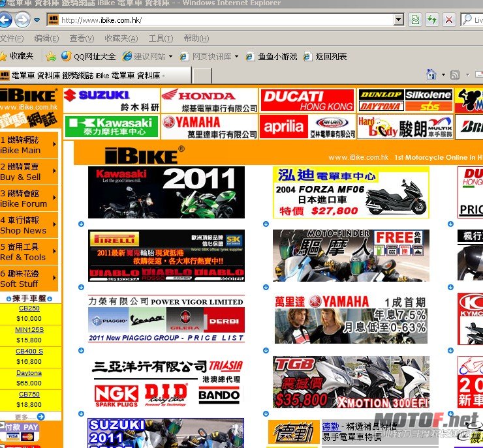Open the Daytona used bike link
This screenshot has width=483, height=448.
(29, 373)
